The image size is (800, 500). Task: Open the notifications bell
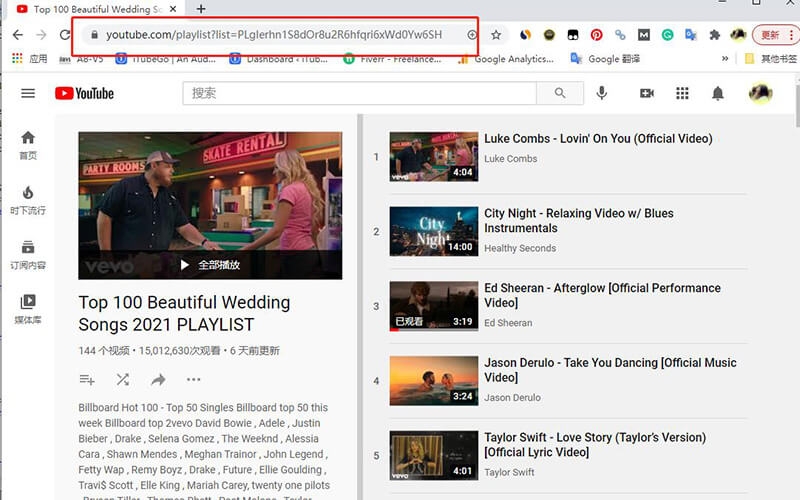pos(718,93)
